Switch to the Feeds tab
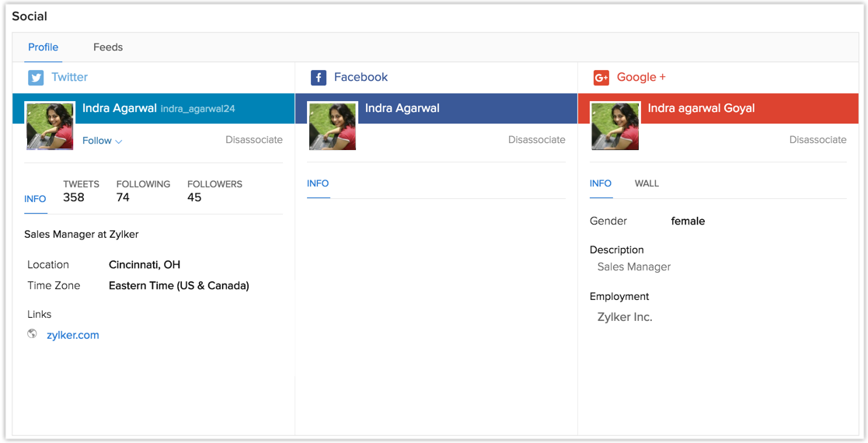The height and width of the screenshot is (443, 868). click(x=108, y=47)
